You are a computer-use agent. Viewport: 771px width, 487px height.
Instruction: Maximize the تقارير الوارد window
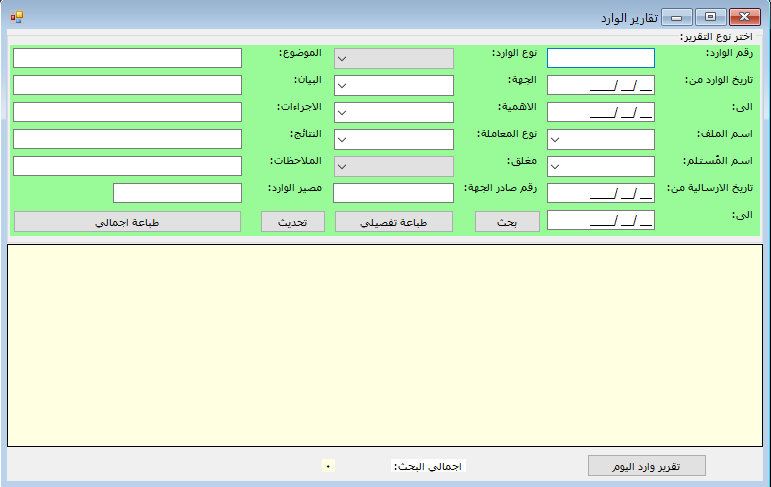pyautogui.click(x=711, y=17)
